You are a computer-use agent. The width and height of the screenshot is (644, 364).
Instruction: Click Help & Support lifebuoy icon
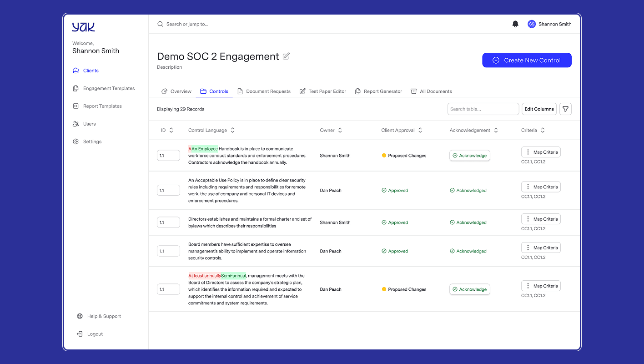80,316
